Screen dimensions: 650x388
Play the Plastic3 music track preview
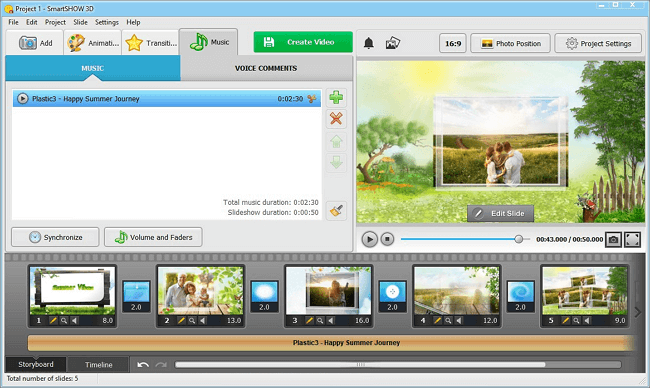(x=22, y=99)
